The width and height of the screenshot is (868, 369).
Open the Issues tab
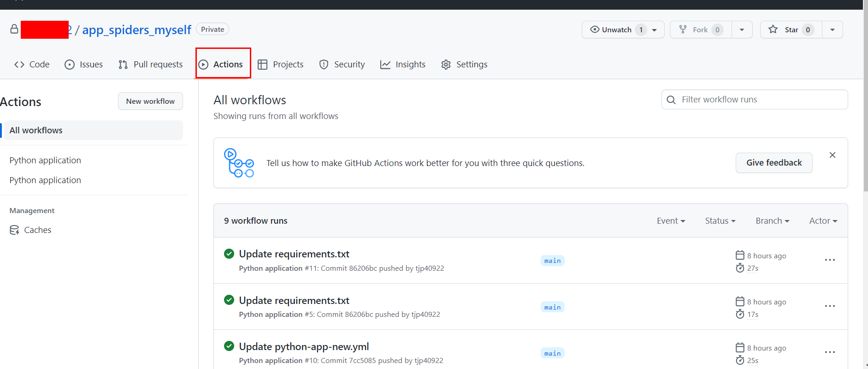[x=84, y=65]
